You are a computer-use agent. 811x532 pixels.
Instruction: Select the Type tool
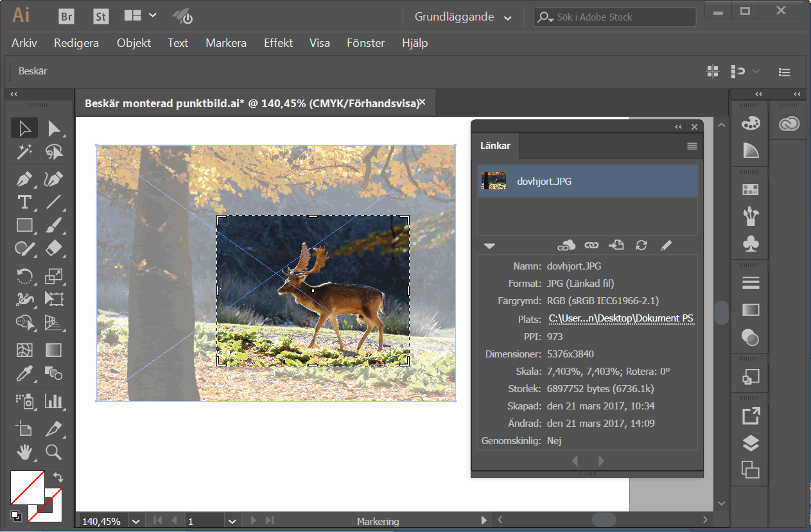pos(24,202)
